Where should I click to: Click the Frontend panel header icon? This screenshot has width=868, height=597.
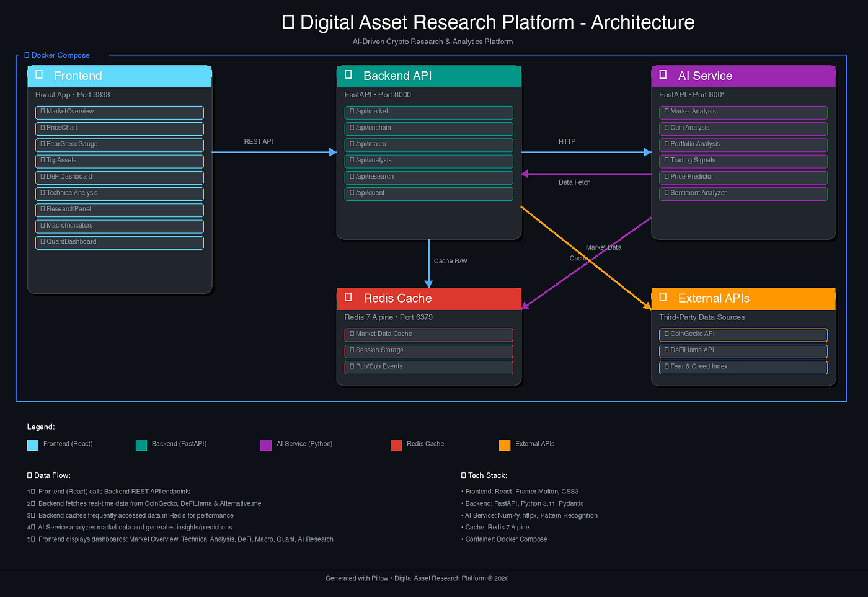(x=39, y=75)
